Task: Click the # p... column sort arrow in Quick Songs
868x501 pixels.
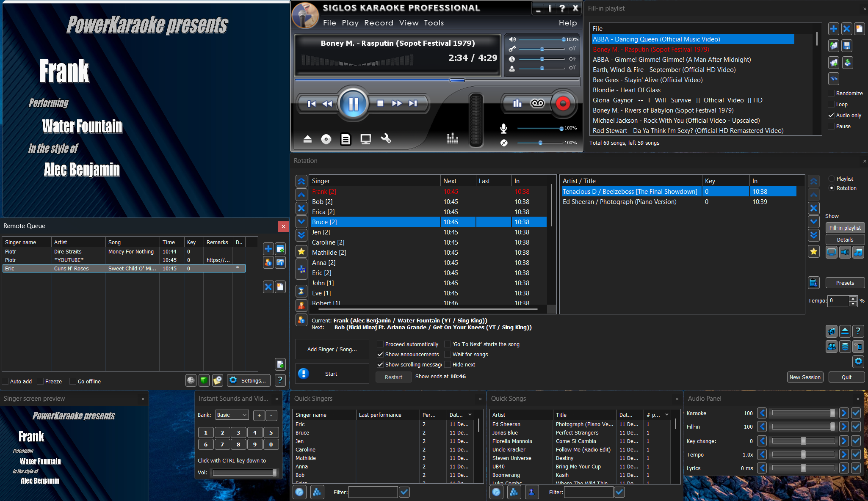Action: click(x=666, y=415)
